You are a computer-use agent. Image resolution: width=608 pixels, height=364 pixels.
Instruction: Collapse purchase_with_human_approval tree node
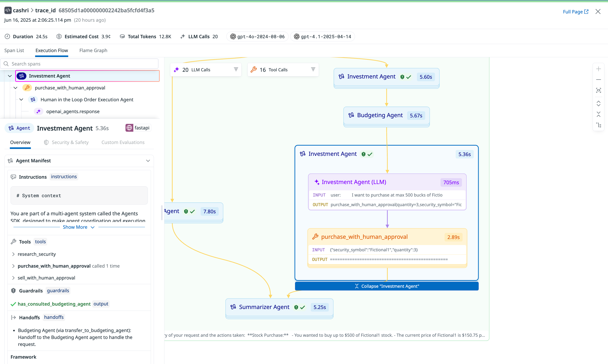15,88
